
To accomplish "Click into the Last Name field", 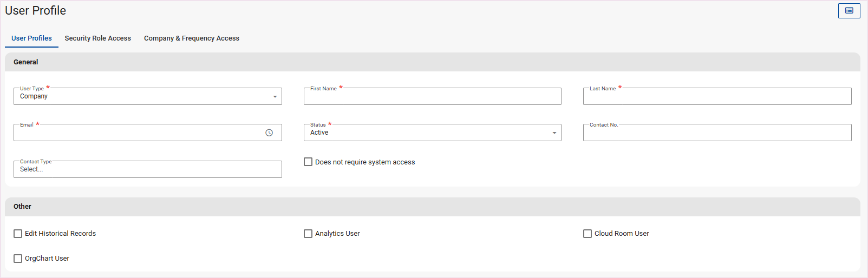I will point(717,97).
